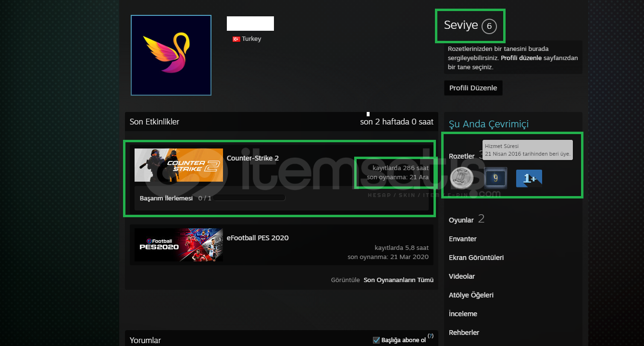Open Ekran Görüntüleri
This screenshot has height=346, width=644.
(476, 258)
